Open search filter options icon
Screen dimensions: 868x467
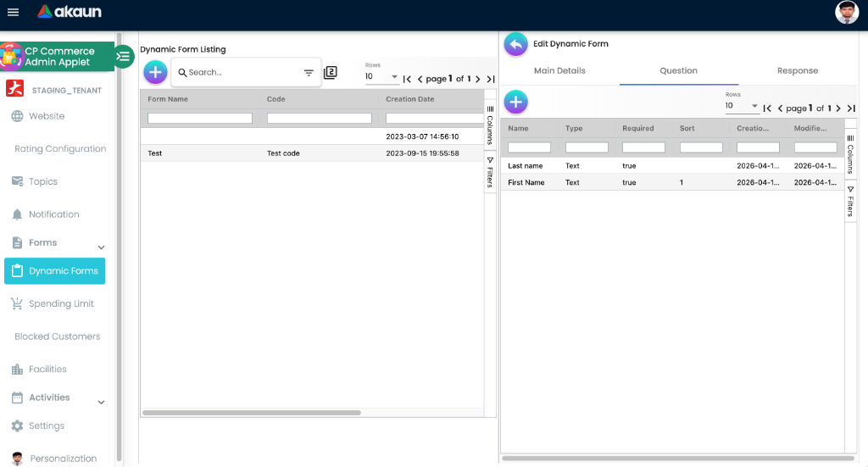309,73
